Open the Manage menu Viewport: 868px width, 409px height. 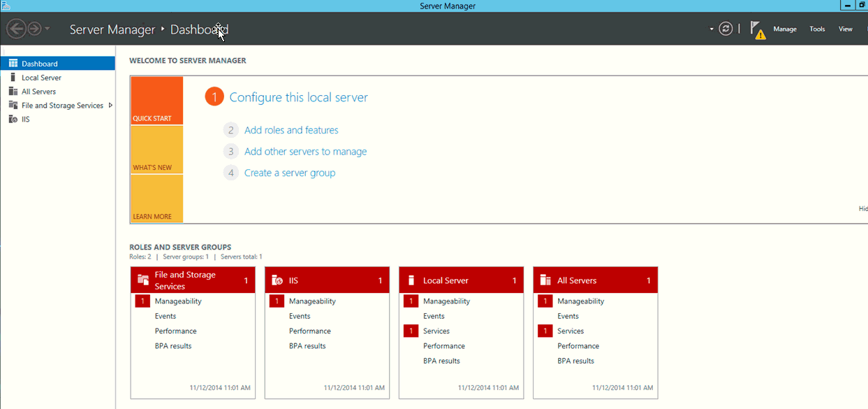pyautogui.click(x=785, y=29)
